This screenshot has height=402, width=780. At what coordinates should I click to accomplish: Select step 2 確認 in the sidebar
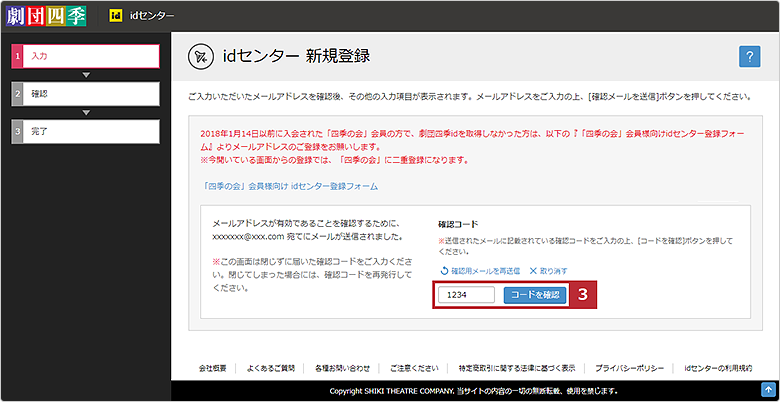[86, 94]
